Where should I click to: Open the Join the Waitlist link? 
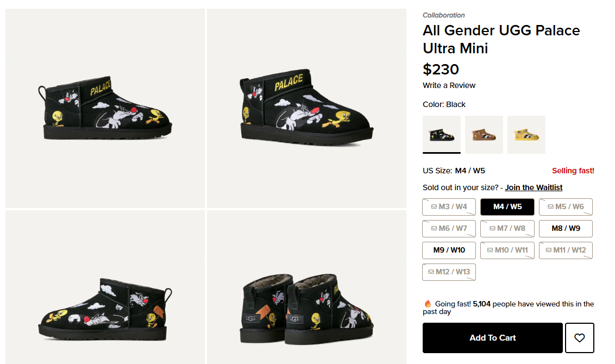(534, 187)
